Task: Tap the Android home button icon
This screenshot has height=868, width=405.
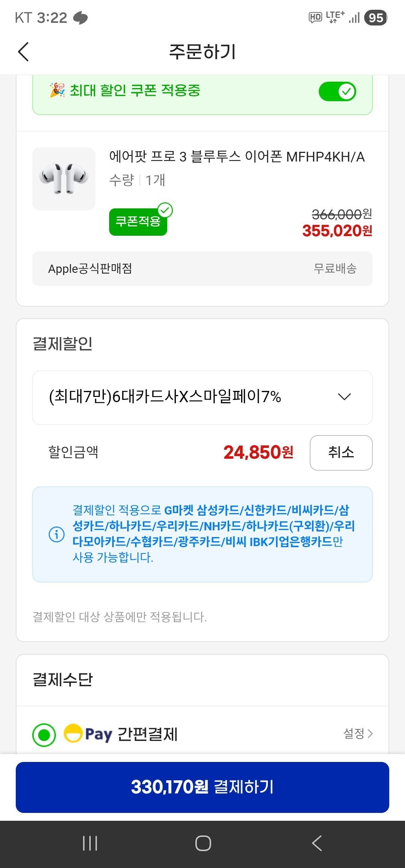Action: point(203,843)
